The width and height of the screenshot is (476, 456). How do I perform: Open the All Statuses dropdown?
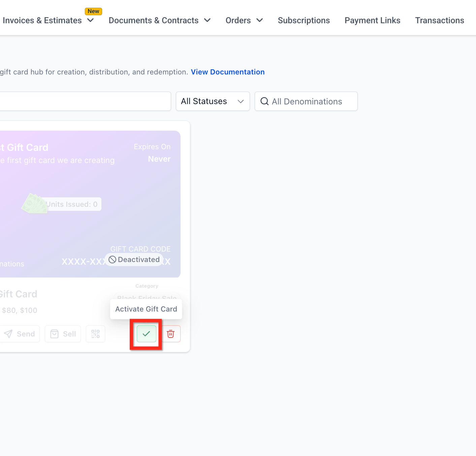[213, 101]
